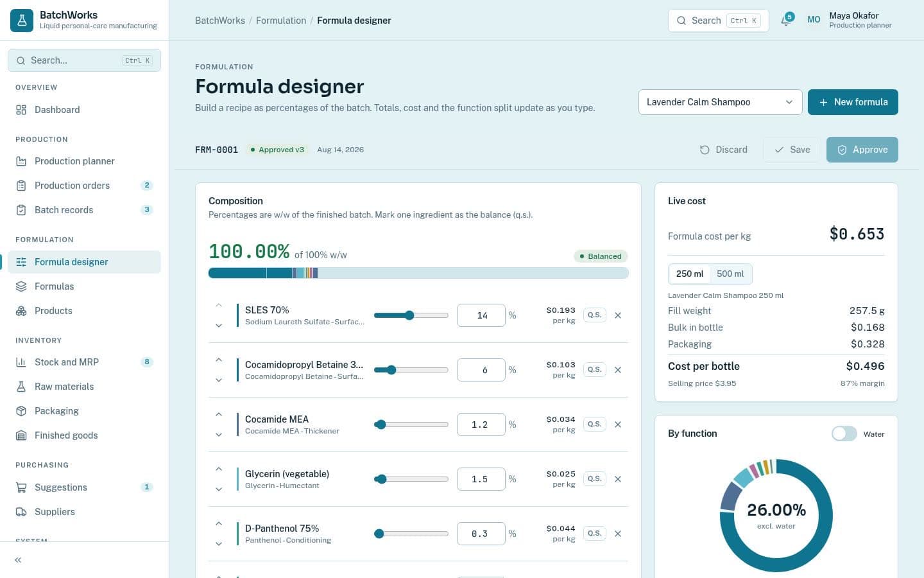Click the Formulation breadcrumb link
Screen dimensions: 924x578
(x=281, y=21)
